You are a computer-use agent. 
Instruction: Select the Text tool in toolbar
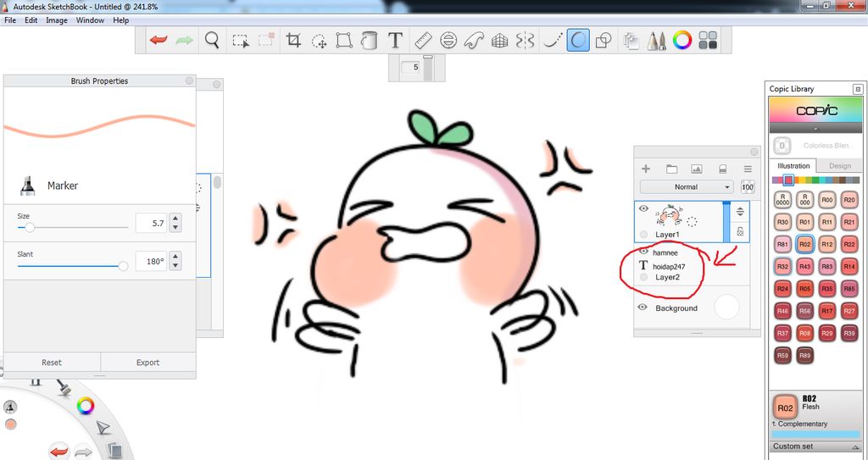pyautogui.click(x=395, y=40)
